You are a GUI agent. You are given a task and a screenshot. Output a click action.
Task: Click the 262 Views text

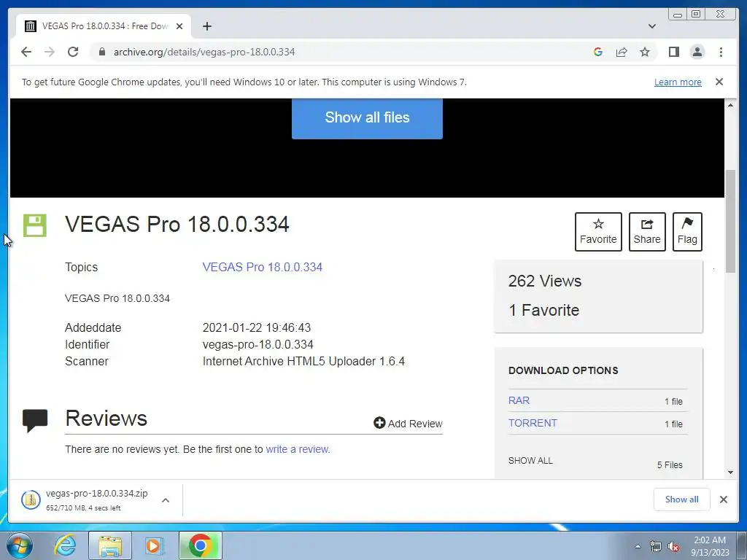point(545,281)
